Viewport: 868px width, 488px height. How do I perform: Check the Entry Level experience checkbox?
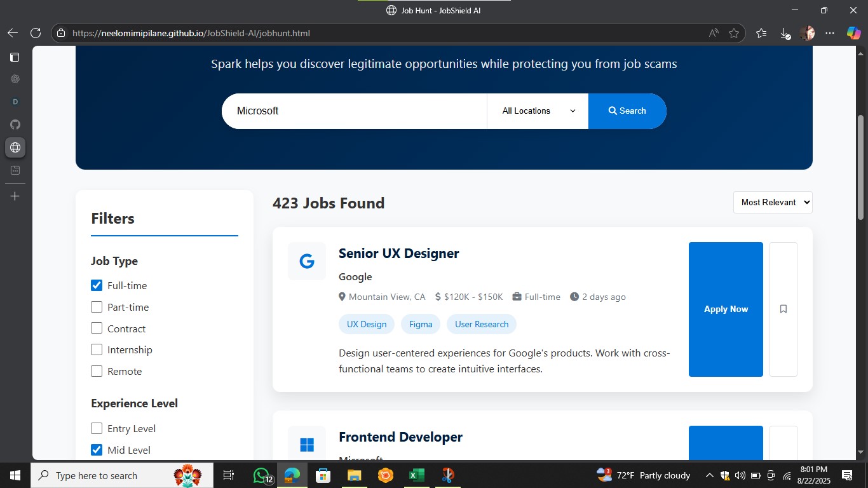click(97, 428)
